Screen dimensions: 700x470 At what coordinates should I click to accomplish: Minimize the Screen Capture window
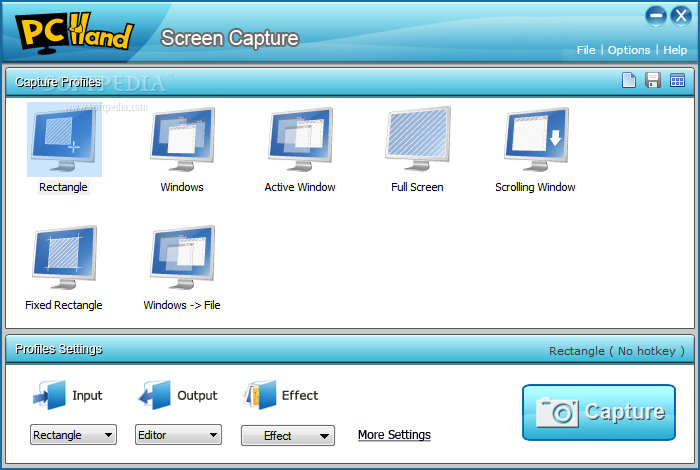pos(655,16)
